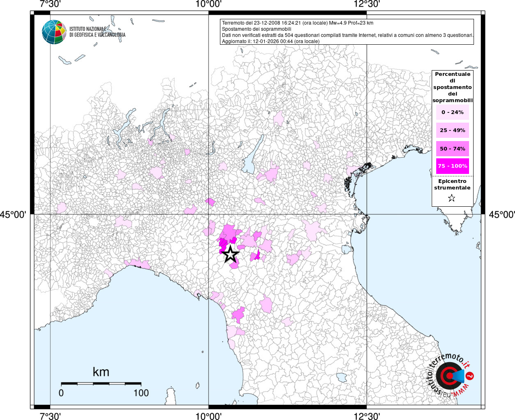
Task: Click the bottom 12°30' longitude label
Action: [367, 416]
